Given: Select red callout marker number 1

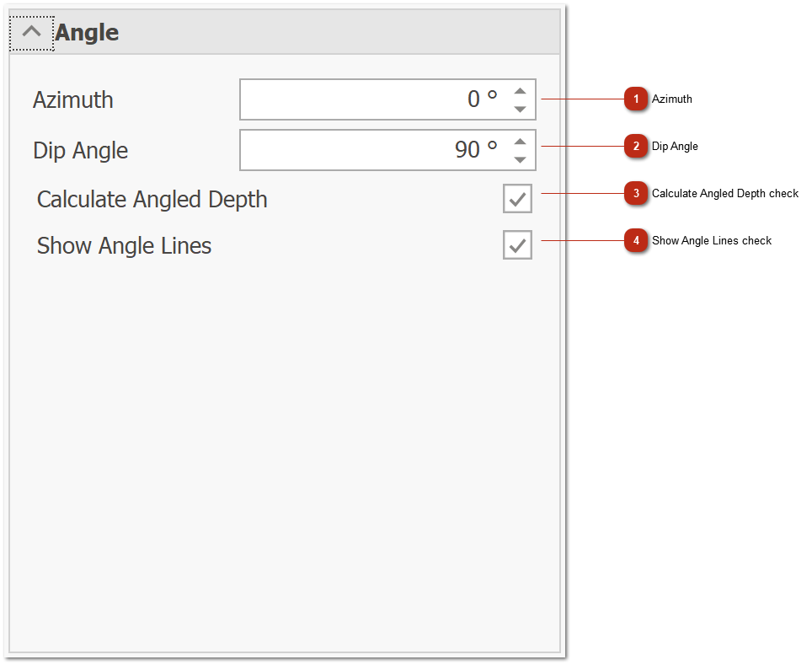Looking at the screenshot, I should [636, 99].
